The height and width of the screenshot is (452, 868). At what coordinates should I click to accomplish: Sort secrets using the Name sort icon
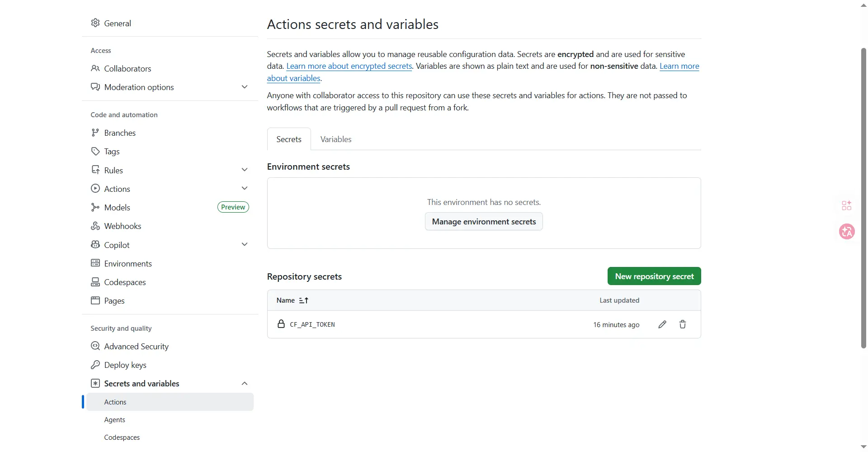[x=304, y=300]
